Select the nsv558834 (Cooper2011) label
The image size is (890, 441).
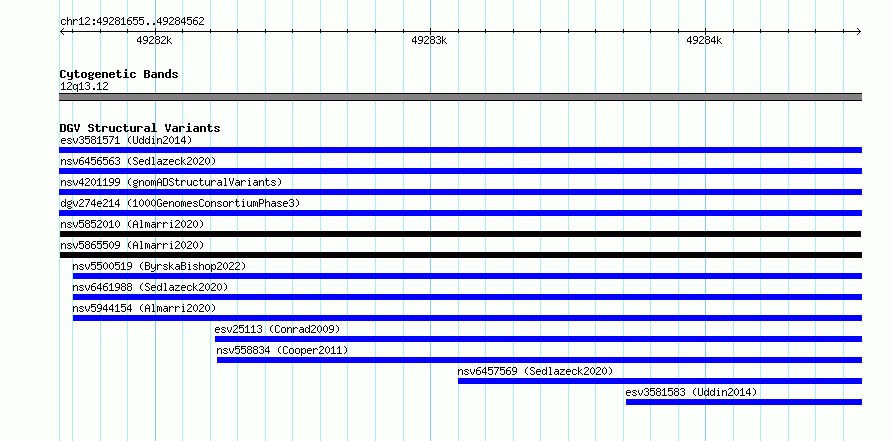(x=282, y=350)
